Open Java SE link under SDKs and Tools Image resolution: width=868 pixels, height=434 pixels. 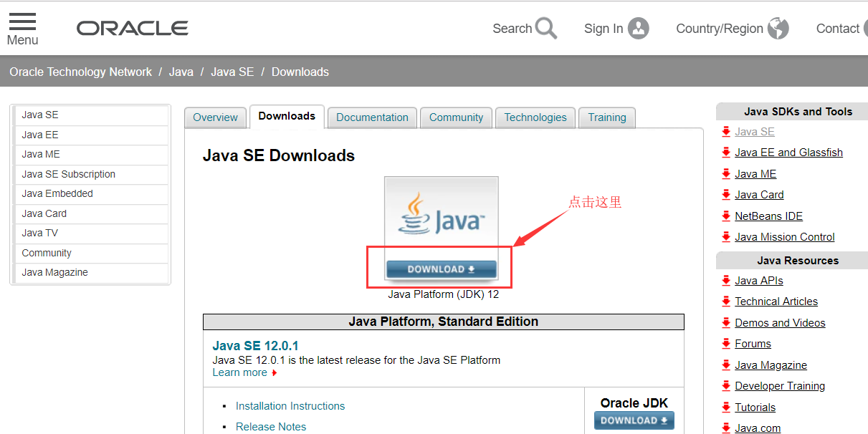(x=755, y=132)
